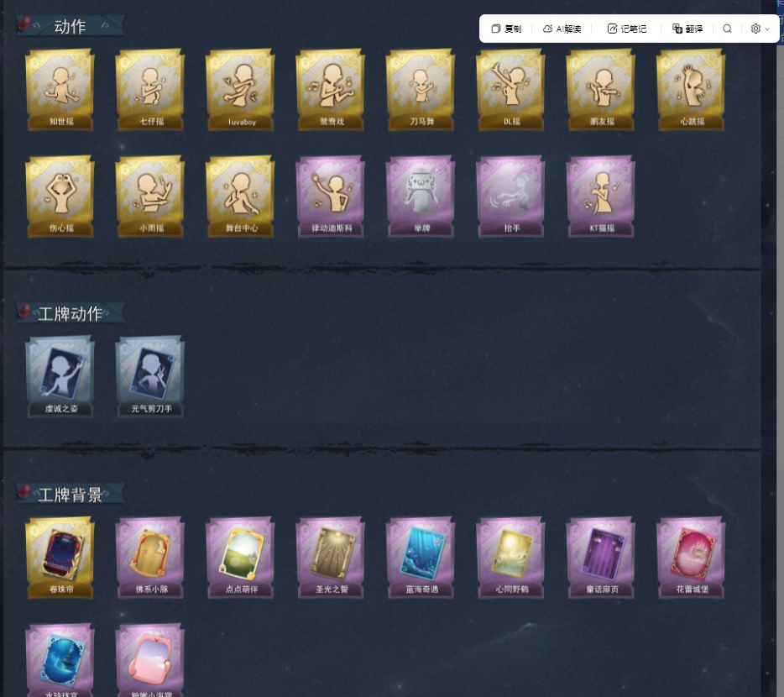Select the 卷珠帘 badge background
The width and height of the screenshot is (784, 697).
(x=60, y=558)
